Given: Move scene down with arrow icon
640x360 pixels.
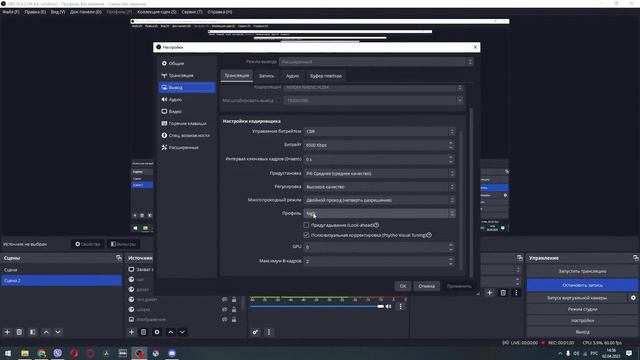Looking at the screenshot, I should point(58,332).
